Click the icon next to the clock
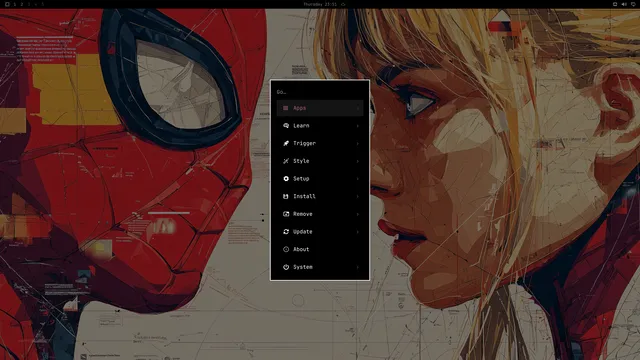Viewport: 640px width, 360px height. tap(343, 4)
